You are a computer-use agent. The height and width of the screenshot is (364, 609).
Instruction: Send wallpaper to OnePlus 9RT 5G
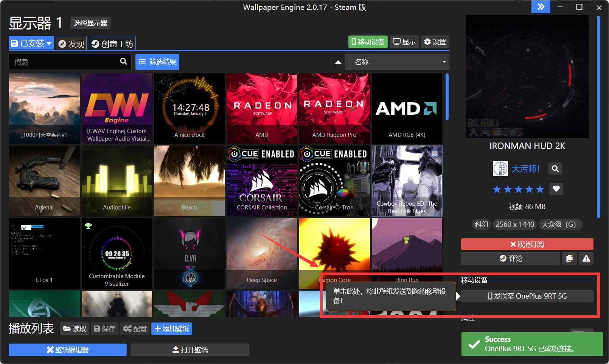coord(527,296)
